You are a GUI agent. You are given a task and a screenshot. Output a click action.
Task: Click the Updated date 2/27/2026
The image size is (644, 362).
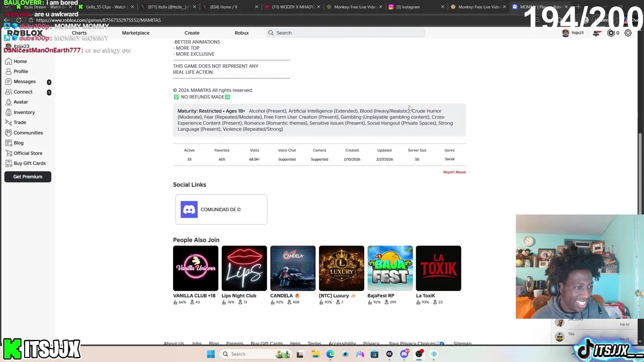coord(384,159)
